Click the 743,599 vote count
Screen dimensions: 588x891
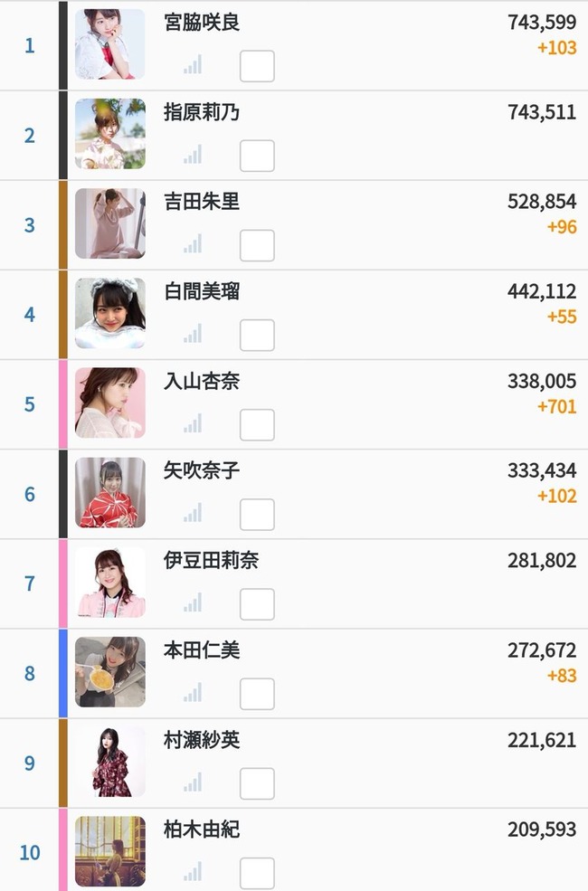coord(542,22)
